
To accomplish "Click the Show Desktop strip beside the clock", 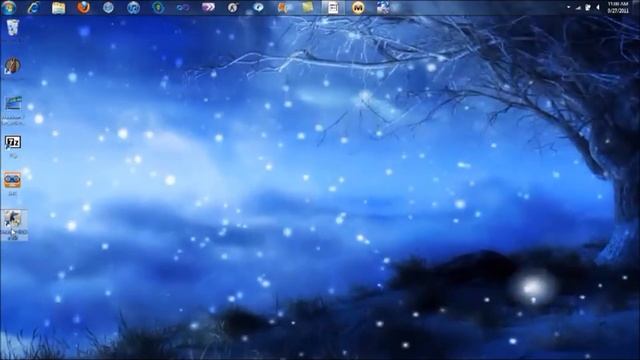I will pos(637,7).
